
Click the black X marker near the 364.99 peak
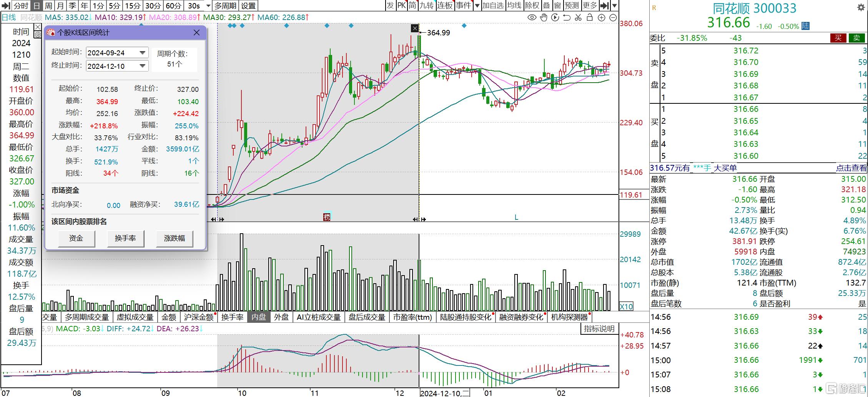415,28
